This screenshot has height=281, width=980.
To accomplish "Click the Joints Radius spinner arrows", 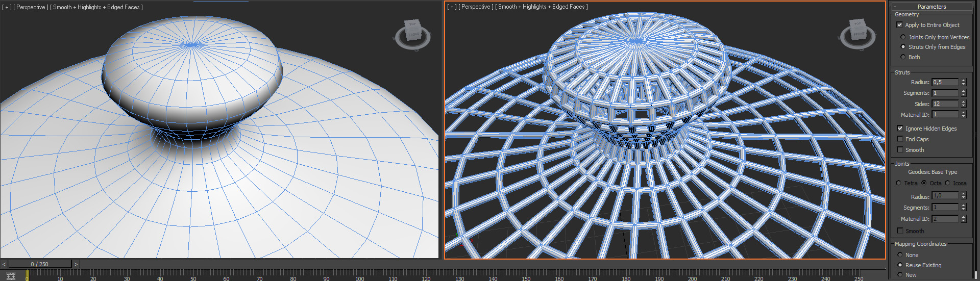I will coord(963,196).
